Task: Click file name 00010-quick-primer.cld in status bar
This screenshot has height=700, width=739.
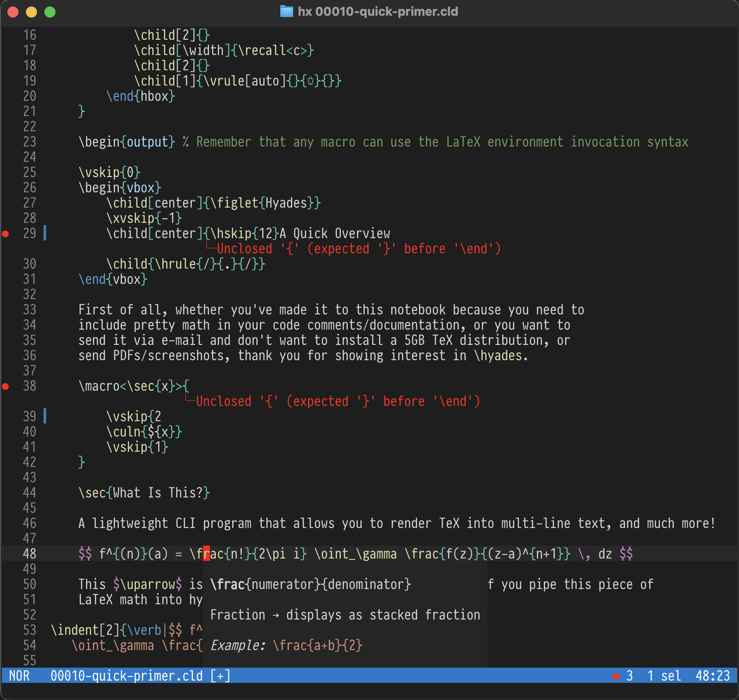Action: [x=127, y=676]
